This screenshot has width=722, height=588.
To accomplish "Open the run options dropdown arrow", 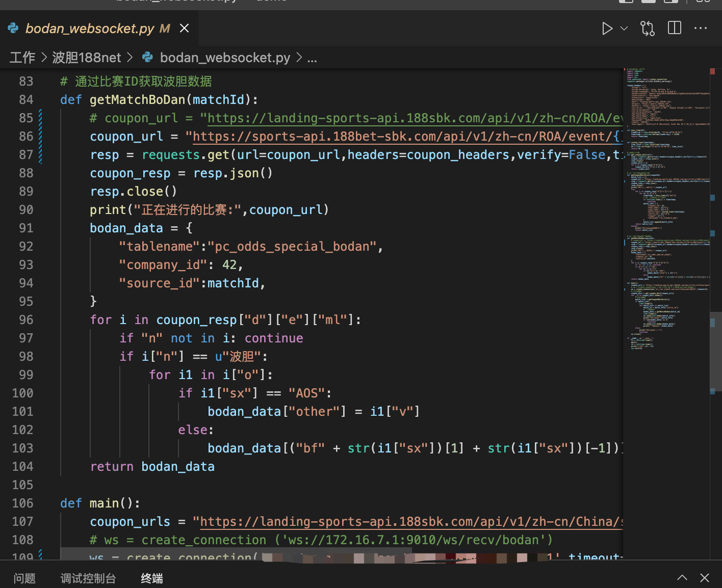I will pyautogui.click(x=624, y=29).
